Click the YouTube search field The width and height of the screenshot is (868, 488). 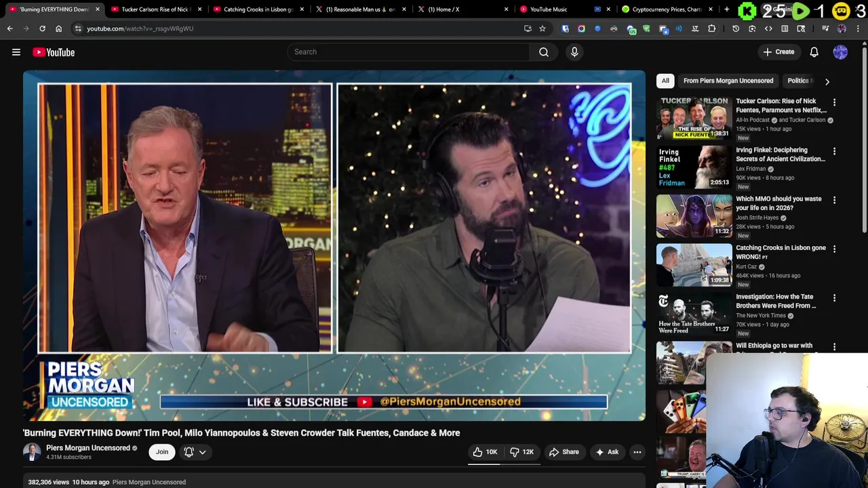[408, 52]
